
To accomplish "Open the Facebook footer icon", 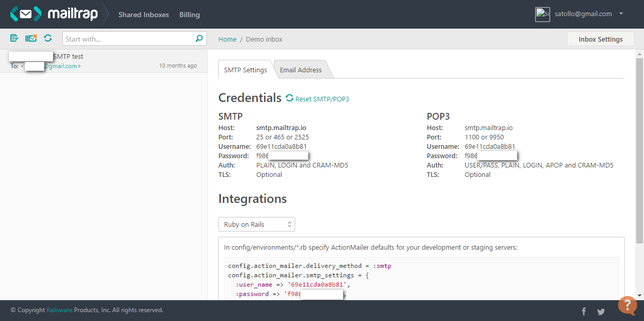I will [584, 311].
